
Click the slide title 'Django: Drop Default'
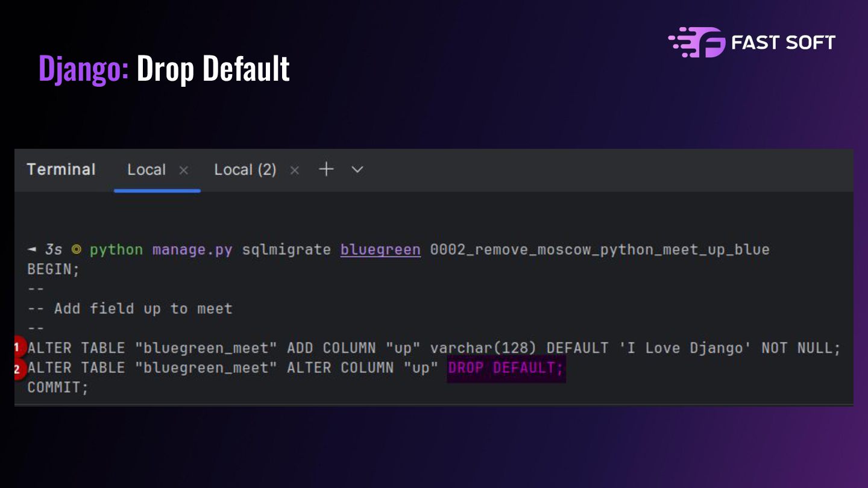click(164, 68)
